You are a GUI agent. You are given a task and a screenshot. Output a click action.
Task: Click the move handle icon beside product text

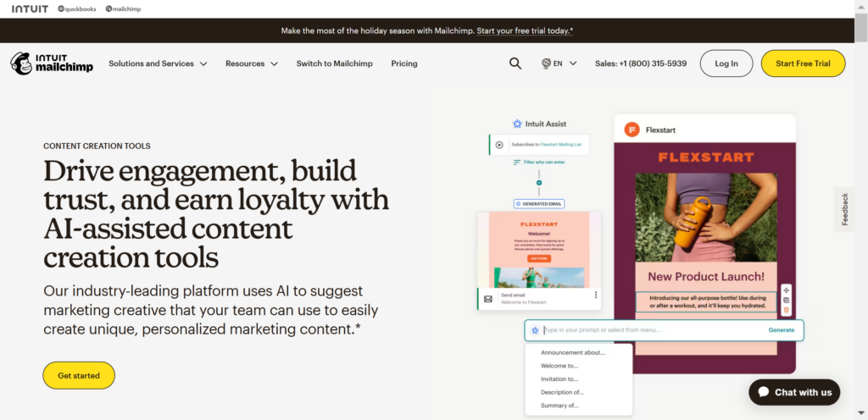786,290
